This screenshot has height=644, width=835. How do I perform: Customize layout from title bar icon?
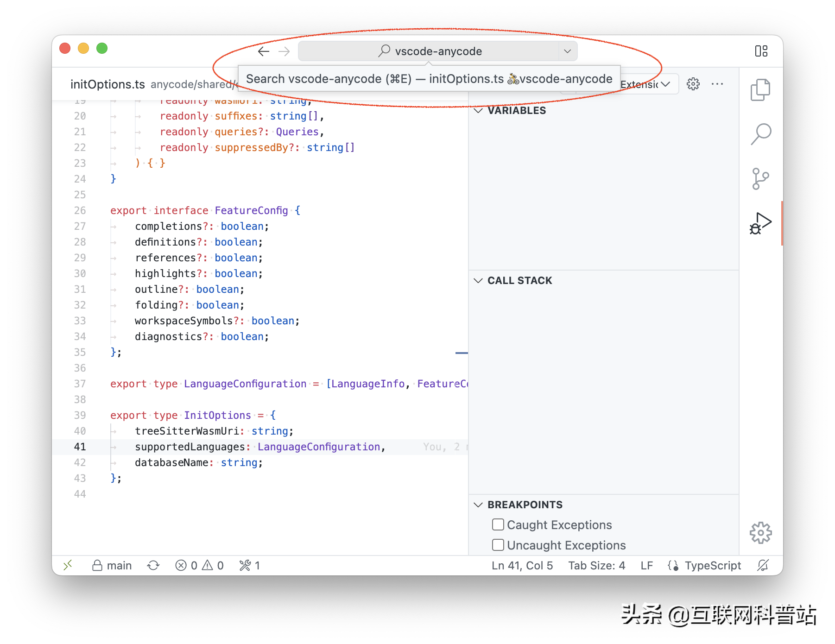761,51
